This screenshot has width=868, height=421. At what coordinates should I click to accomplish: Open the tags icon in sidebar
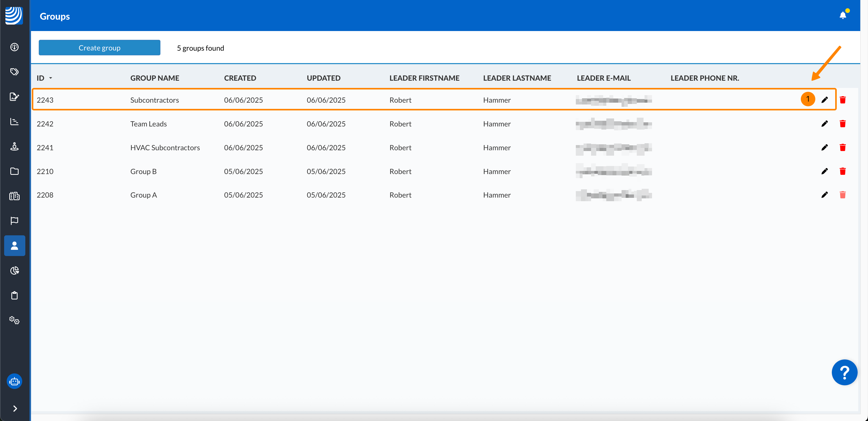click(14, 72)
